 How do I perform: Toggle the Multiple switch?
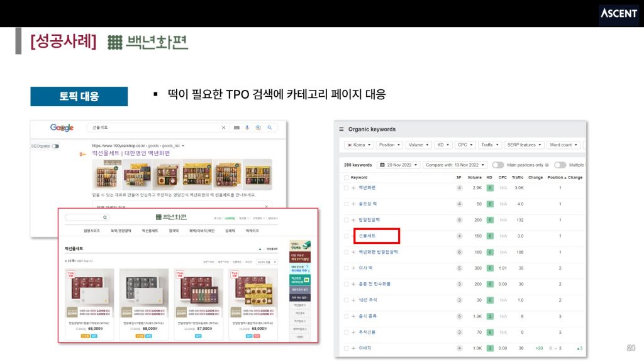(560, 165)
